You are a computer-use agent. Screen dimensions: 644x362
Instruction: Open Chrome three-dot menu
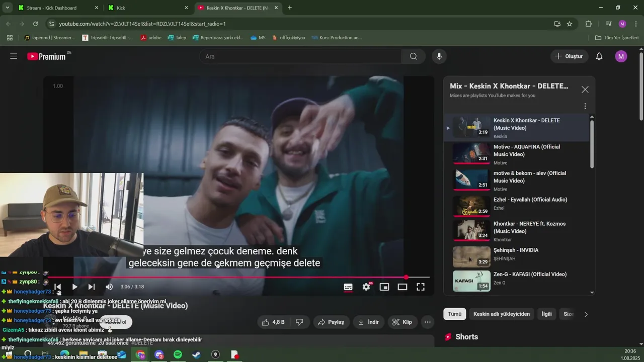pyautogui.click(x=636, y=24)
